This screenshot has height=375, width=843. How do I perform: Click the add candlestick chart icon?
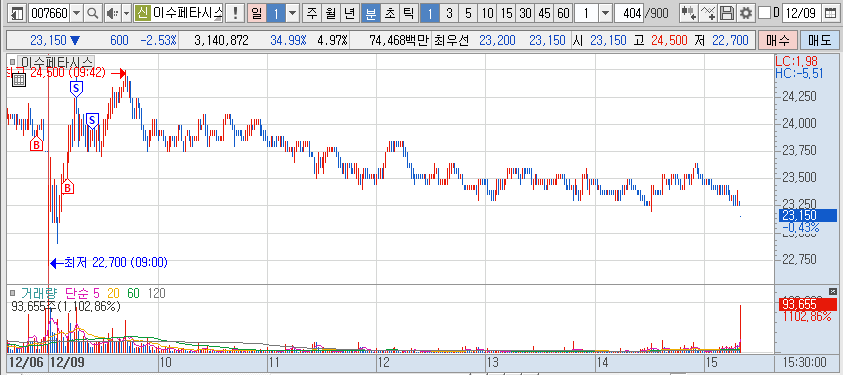[688, 13]
